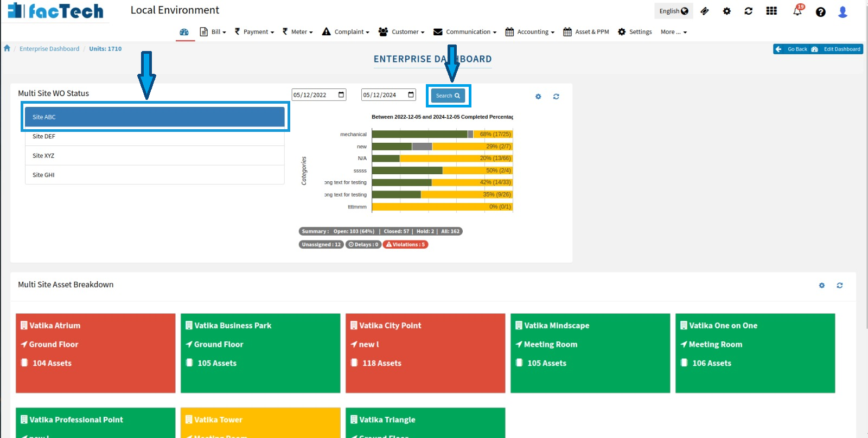Open Multi Site Asset Breakdown settings gear

[x=821, y=285]
